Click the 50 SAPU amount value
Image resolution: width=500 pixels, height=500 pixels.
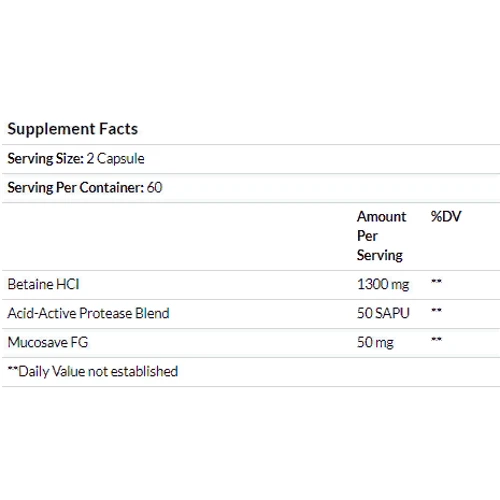(383, 313)
